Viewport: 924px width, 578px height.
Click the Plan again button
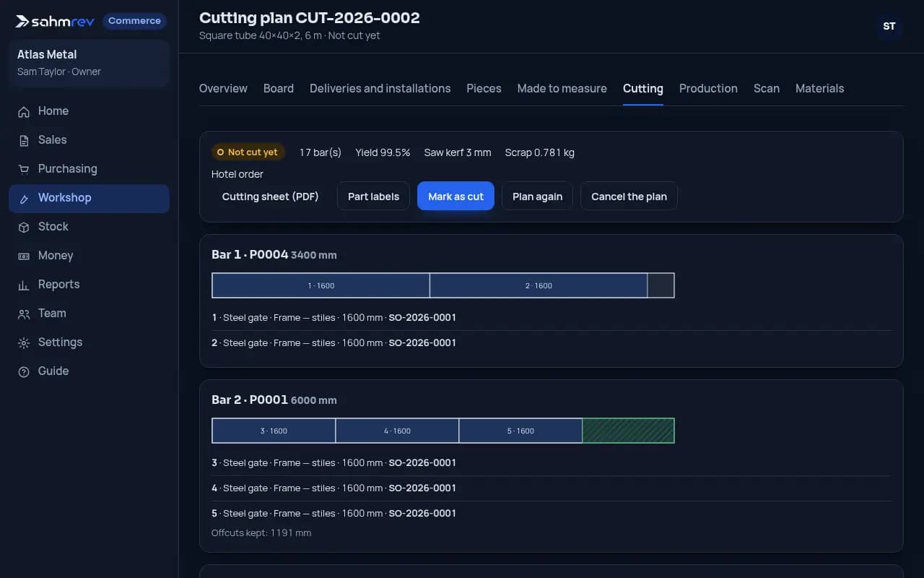click(x=537, y=197)
